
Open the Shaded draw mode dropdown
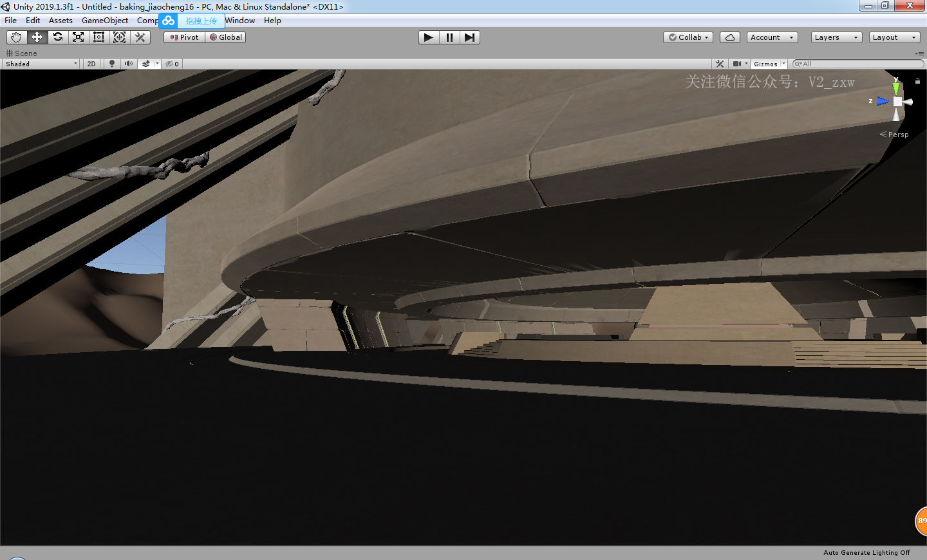click(x=41, y=64)
